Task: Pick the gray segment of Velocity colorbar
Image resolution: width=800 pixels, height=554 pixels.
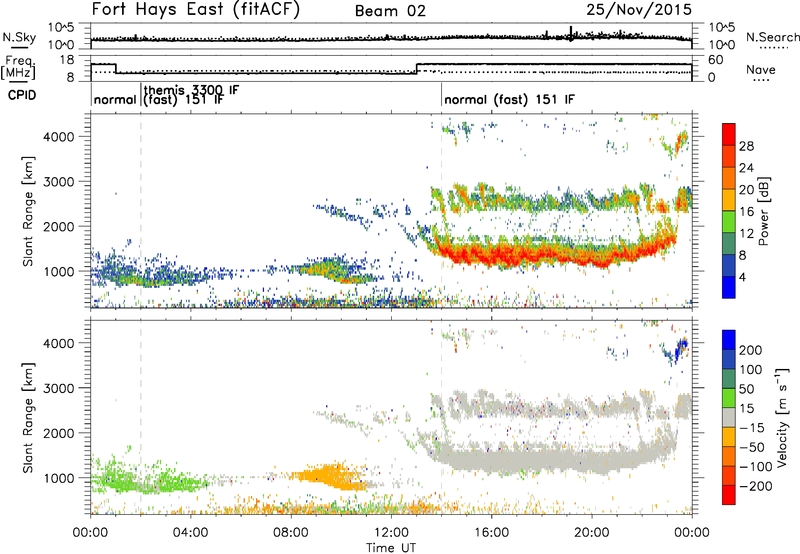Action: pos(729,417)
